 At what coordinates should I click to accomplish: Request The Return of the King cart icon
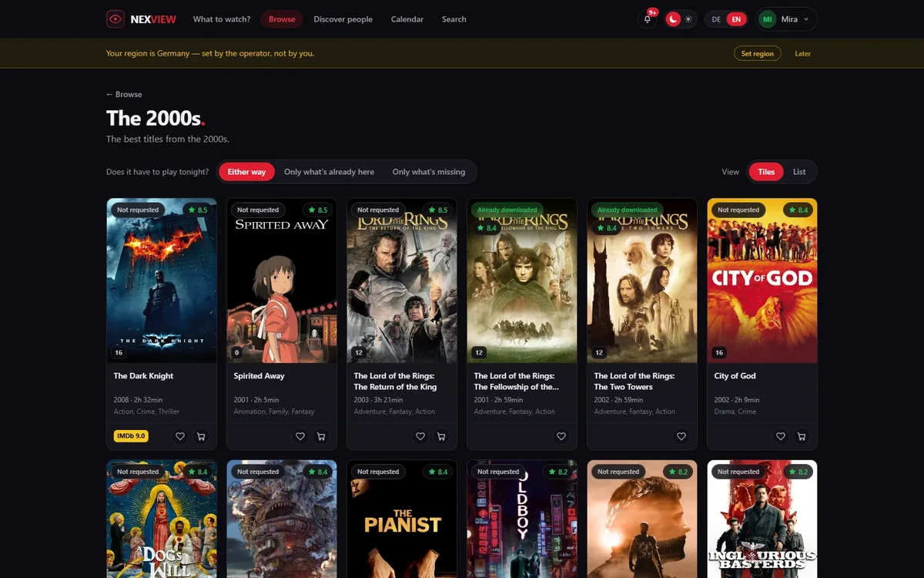(441, 436)
